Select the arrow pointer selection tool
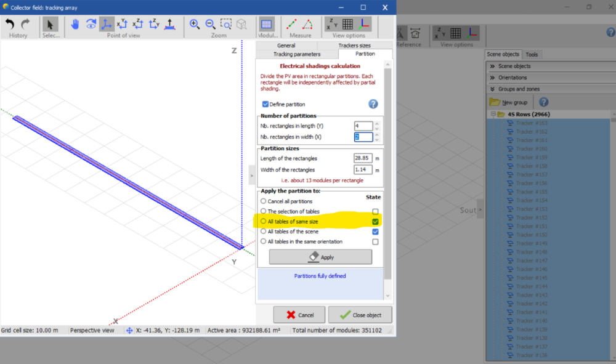Viewport: 616px width, 364px height. pos(51,25)
